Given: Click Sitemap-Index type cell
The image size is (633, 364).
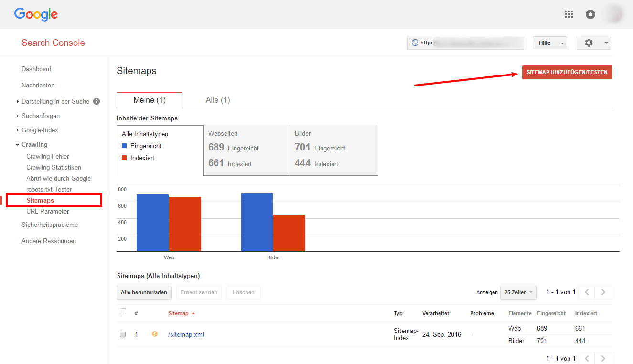Looking at the screenshot, I should [x=406, y=334].
